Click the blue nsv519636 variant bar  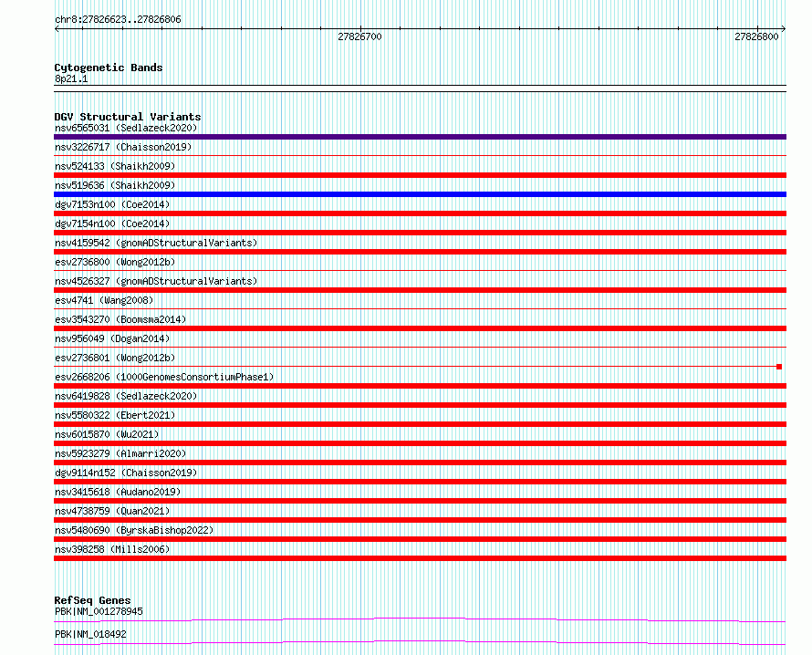[x=420, y=194]
